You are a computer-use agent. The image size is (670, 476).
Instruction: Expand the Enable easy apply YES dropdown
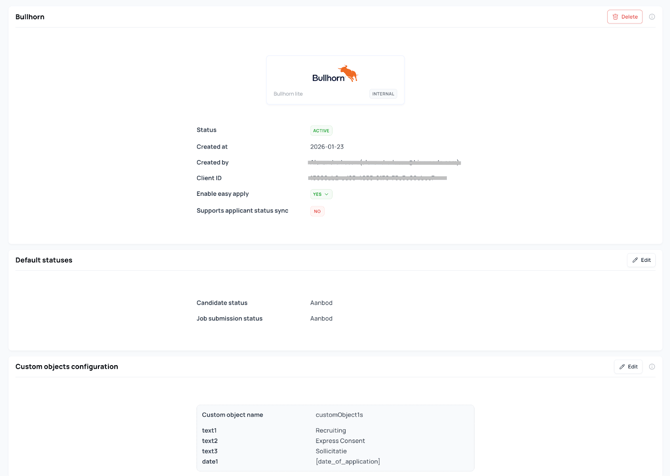(321, 194)
